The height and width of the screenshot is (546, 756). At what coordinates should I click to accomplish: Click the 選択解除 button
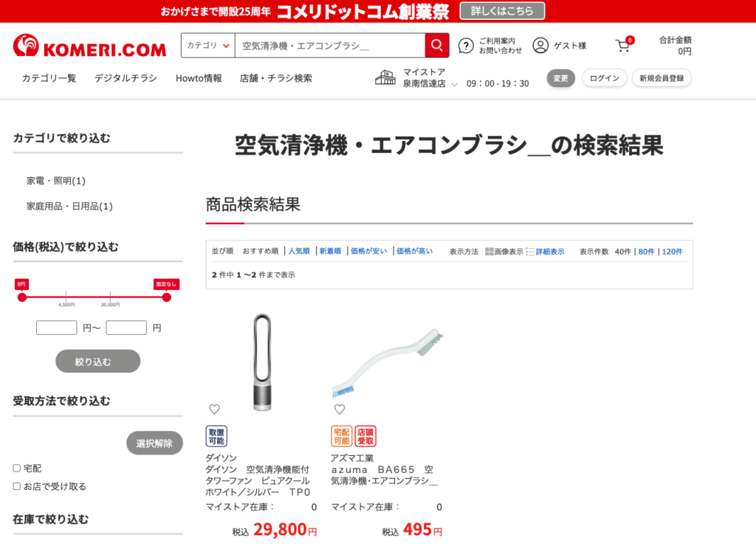154,443
